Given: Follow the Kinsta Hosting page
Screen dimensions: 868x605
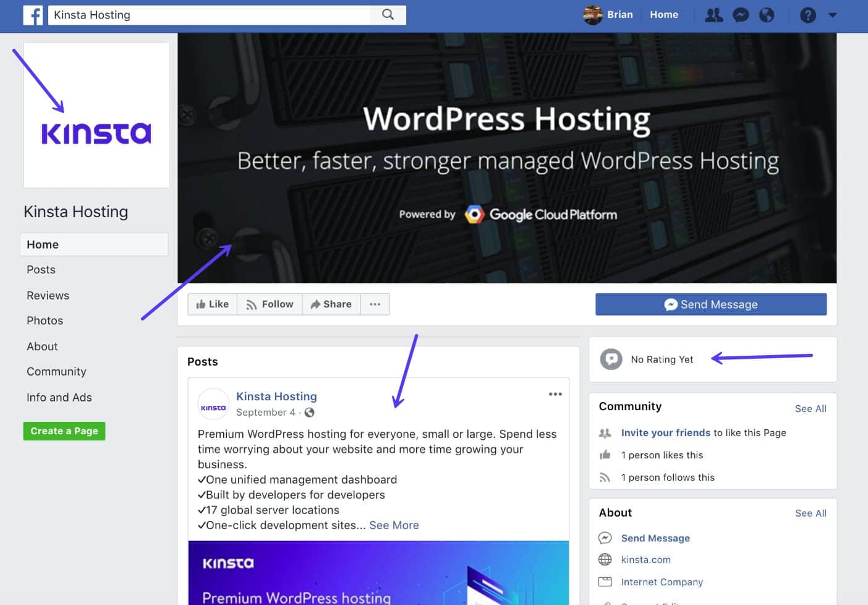Looking at the screenshot, I should (269, 304).
